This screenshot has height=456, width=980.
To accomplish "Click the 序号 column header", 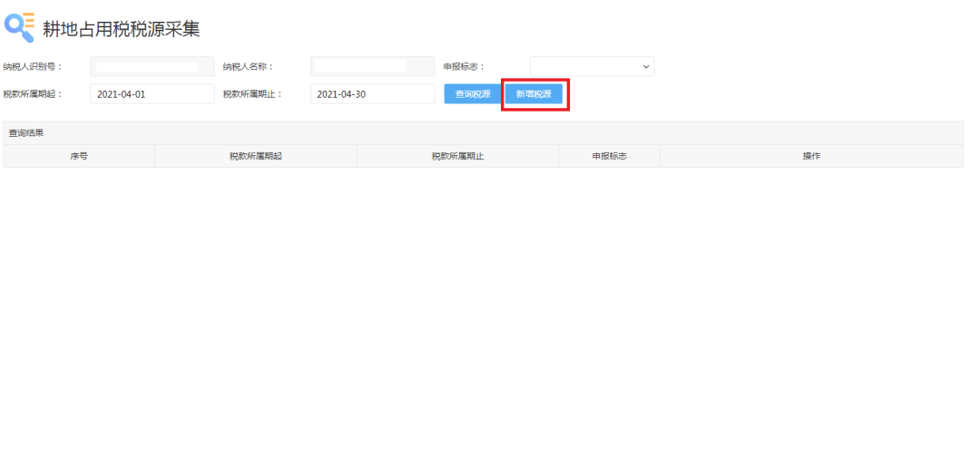I will 79,156.
